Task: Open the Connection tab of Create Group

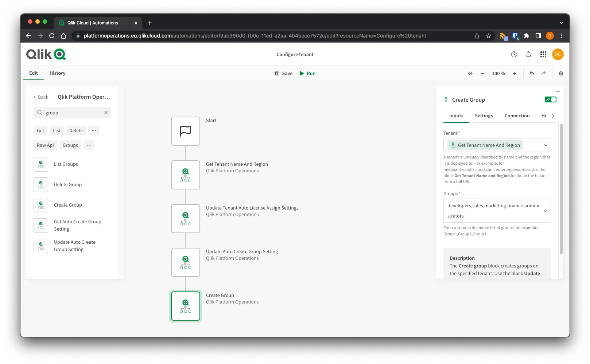Action: click(517, 116)
